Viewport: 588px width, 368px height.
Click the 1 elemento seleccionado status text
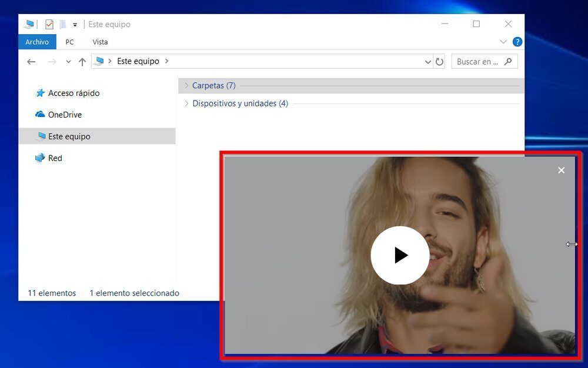134,293
